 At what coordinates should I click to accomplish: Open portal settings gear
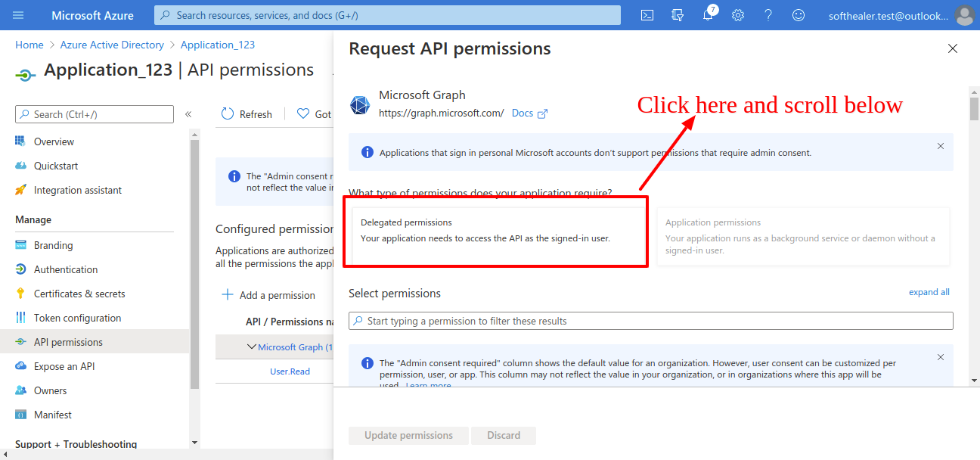pos(738,15)
